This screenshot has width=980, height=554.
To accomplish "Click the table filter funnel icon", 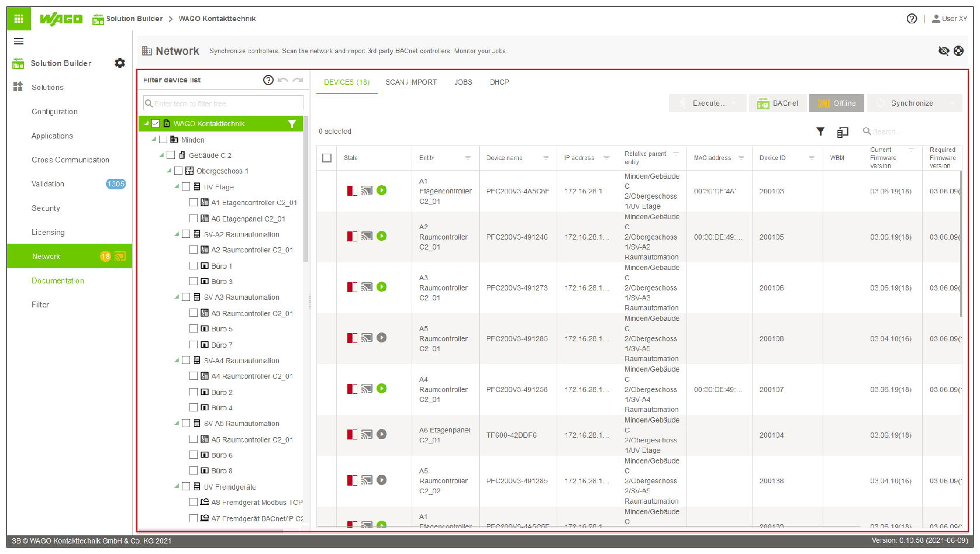I will [x=820, y=131].
